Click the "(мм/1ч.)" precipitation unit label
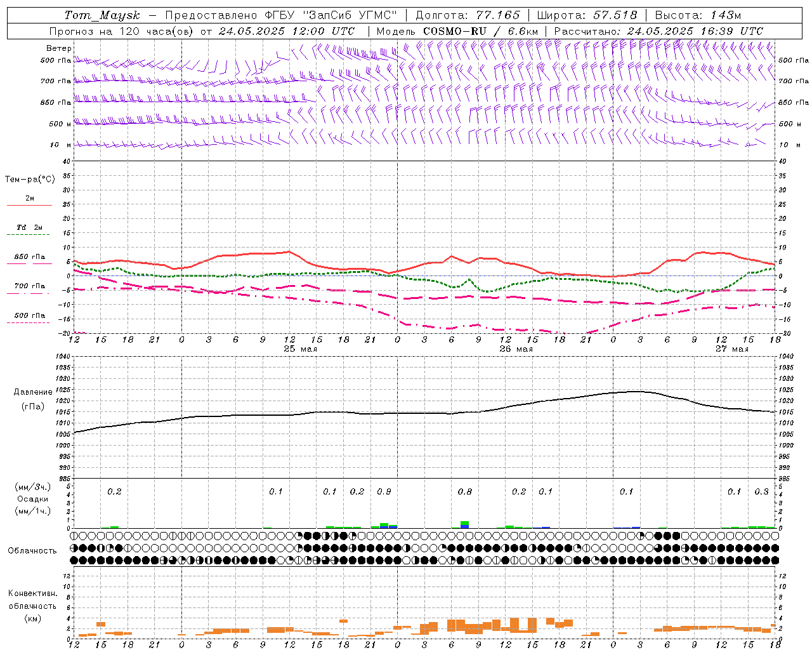The image size is (812, 650). click(32, 511)
